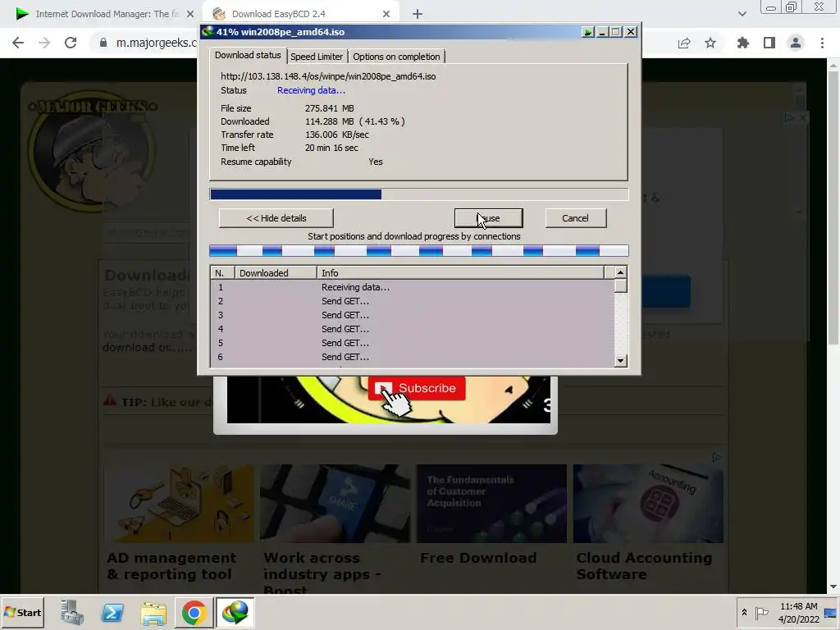Switch to Chrome in taskbar
Screen dimensions: 840x630
tap(194, 612)
